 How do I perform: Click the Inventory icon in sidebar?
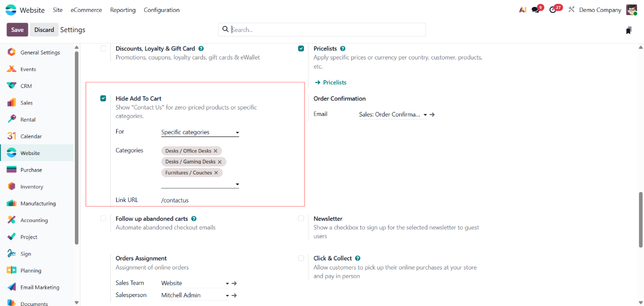point(11,186)
